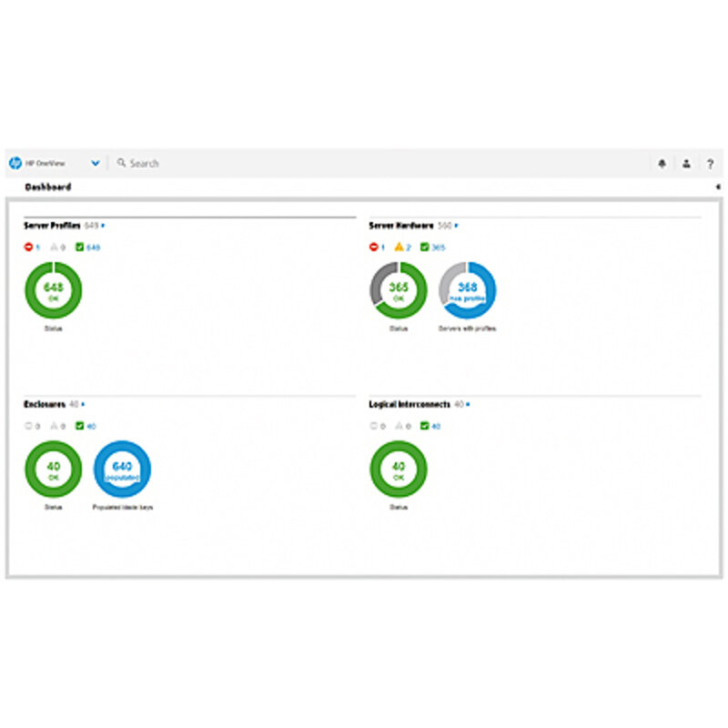Open the Enclosures panel heading

[x=45, y=404]
